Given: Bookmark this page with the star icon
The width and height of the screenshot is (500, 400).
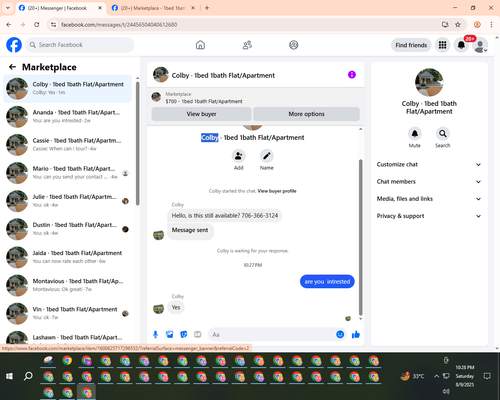Looking at the screenshot, I should [458, 25].
